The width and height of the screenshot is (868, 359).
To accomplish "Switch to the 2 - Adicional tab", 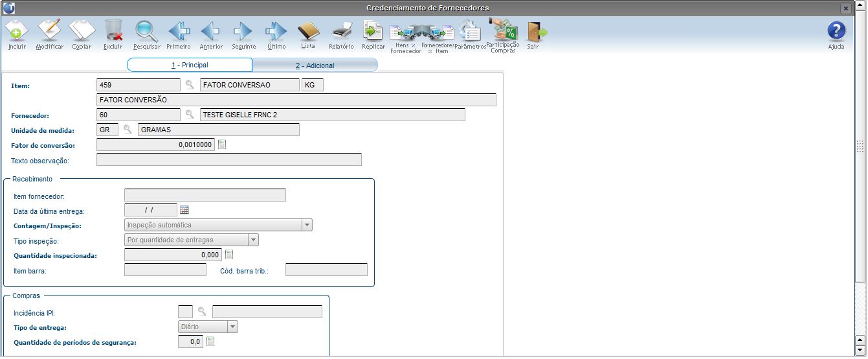I will 315,65.
